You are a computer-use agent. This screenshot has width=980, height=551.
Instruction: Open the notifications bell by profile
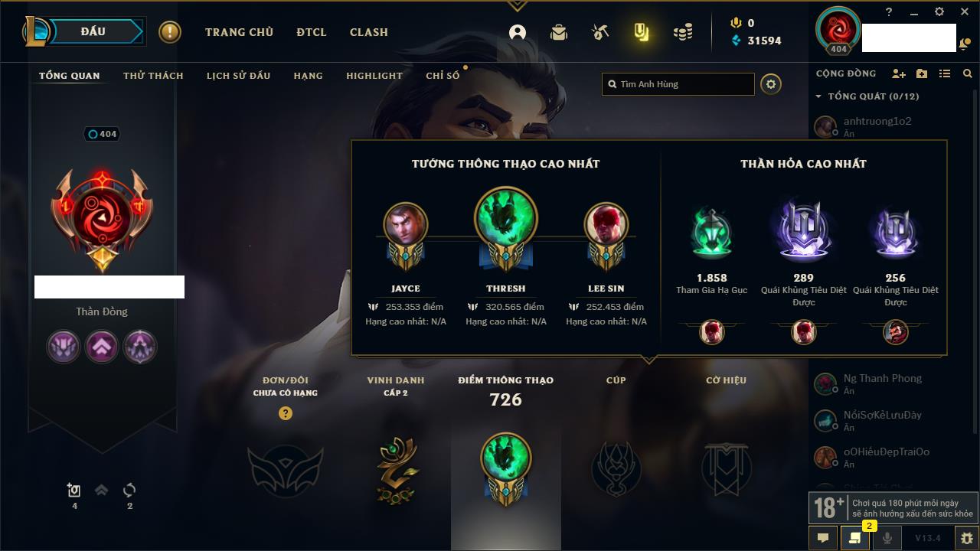point(962,44)
